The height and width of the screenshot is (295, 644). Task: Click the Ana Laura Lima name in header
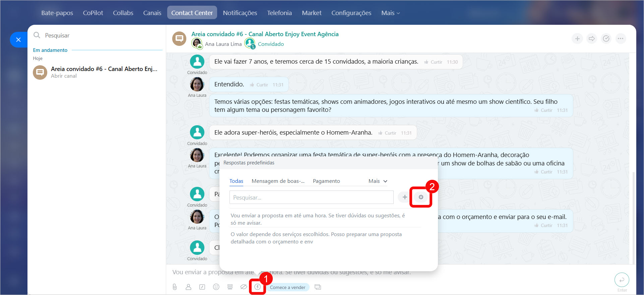(x=223, y=44)
